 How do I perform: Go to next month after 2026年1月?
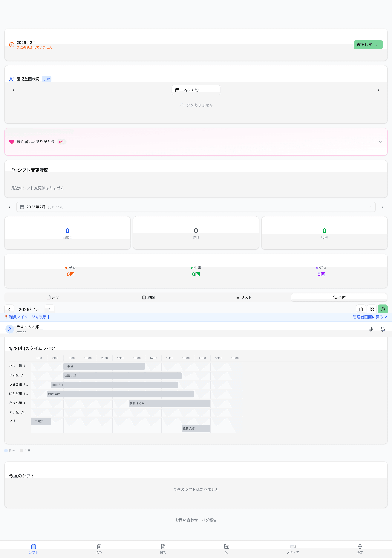50,309
